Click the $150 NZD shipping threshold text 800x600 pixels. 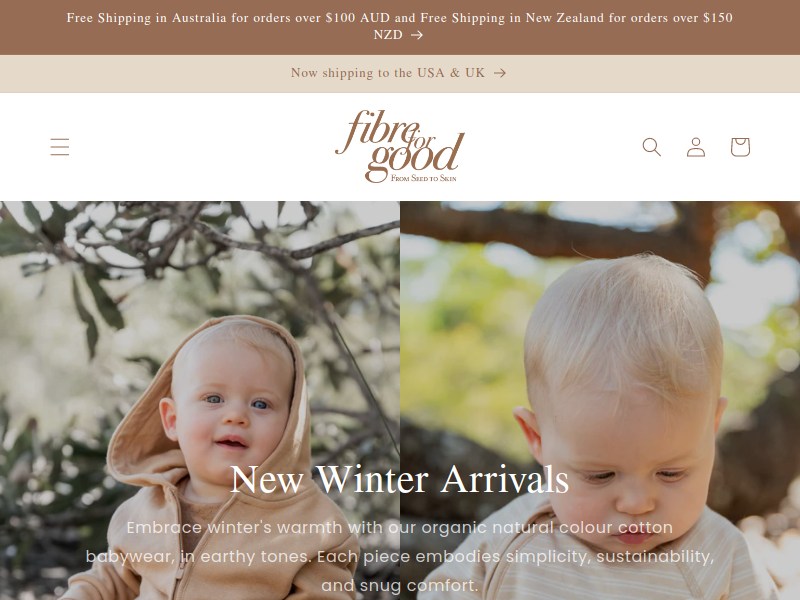point(553,26)
